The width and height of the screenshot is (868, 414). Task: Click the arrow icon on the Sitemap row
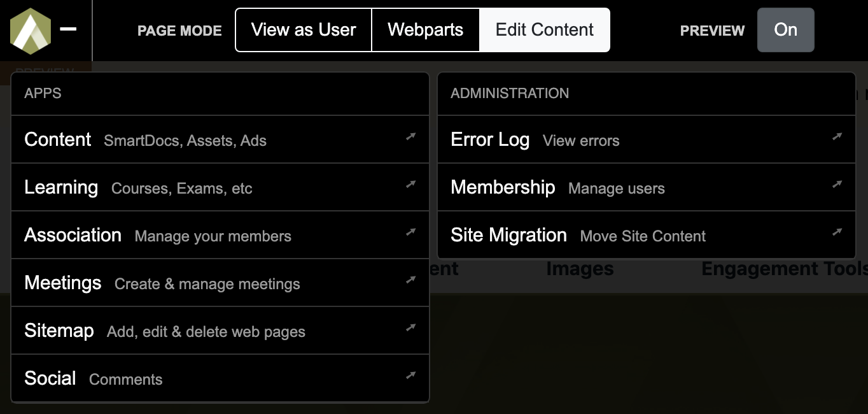(411, 327)
